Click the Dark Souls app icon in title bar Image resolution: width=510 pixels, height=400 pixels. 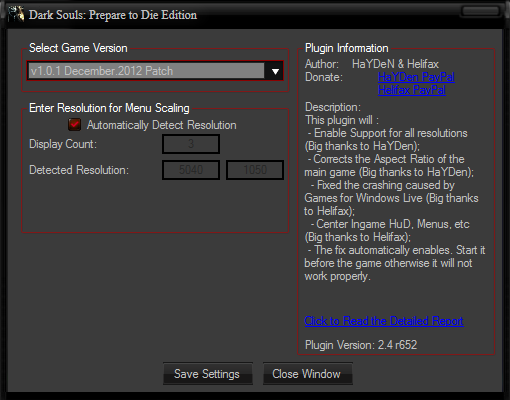pyautogui.click(x=16, y=14)
